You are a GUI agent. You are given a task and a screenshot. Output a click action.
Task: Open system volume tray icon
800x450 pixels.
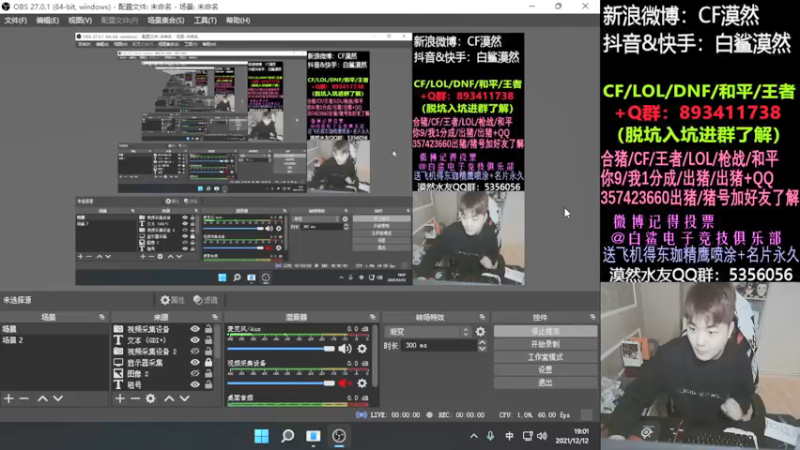[x=542, y=436]
